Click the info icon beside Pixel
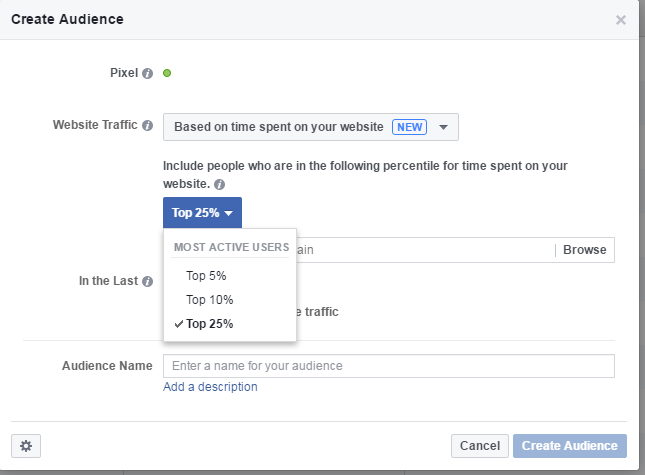Viewport: 645px width, 475px height. [x=147, y=74]
